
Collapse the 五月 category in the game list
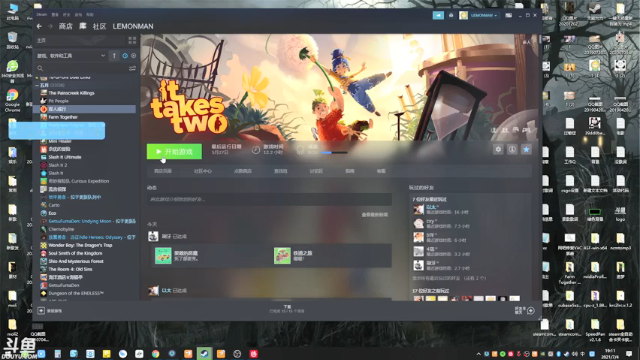point(37,85)
